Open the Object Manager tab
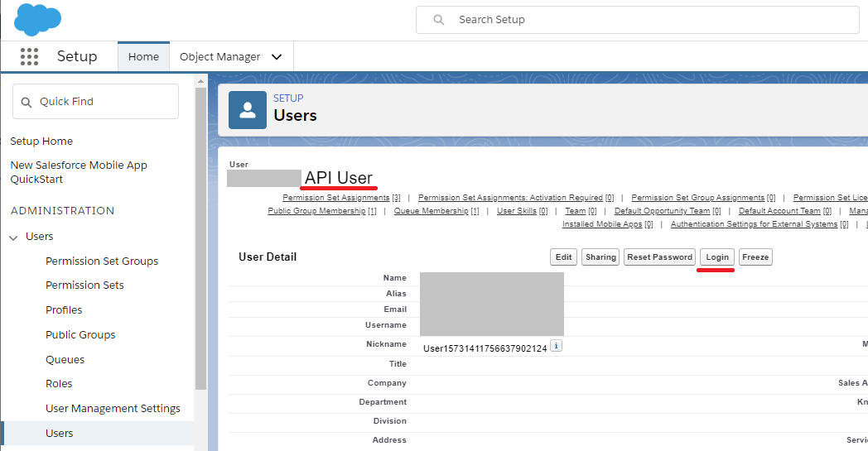This screenshot has width=868, height=451. pyautogui.click(x=219, y=56)
